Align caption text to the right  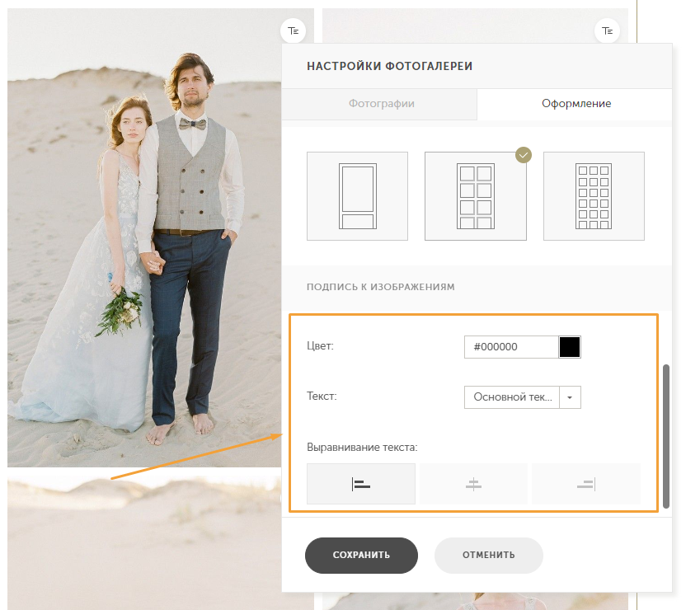coord(585,484)
